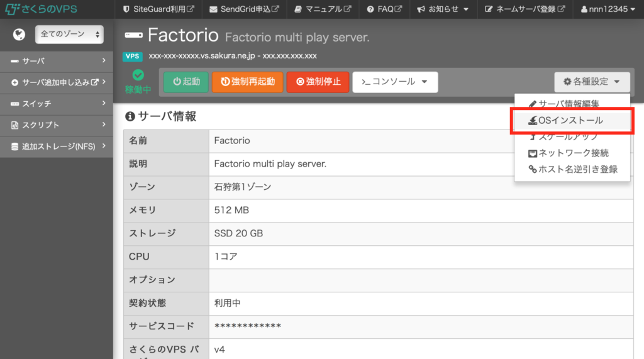Click the server icon beside Factorio title
Image resolution: width=644 pixels, height=359 pixels.
133,35
